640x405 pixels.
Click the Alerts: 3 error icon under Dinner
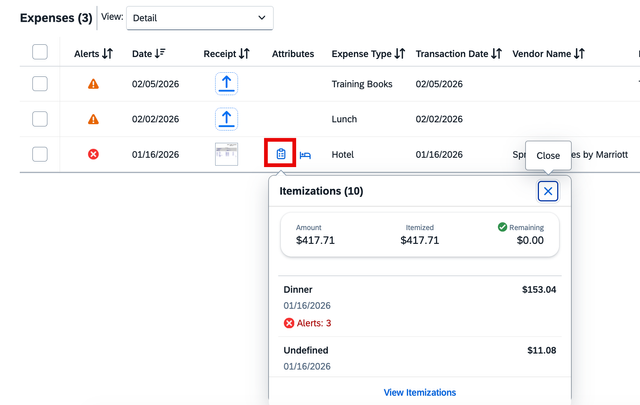click(x=289, y=323)
